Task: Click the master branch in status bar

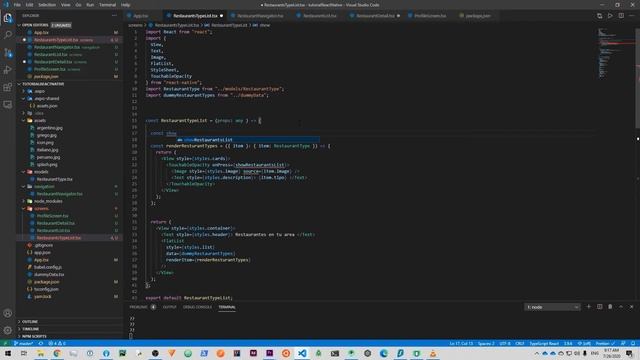Action: point(23,343)
